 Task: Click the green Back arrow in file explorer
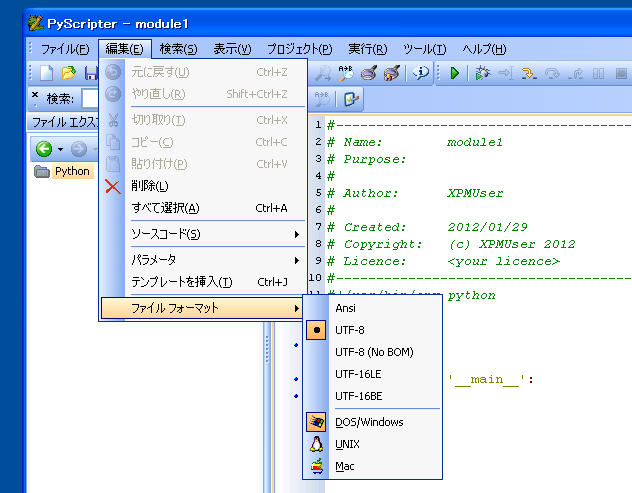click(44, 149)
